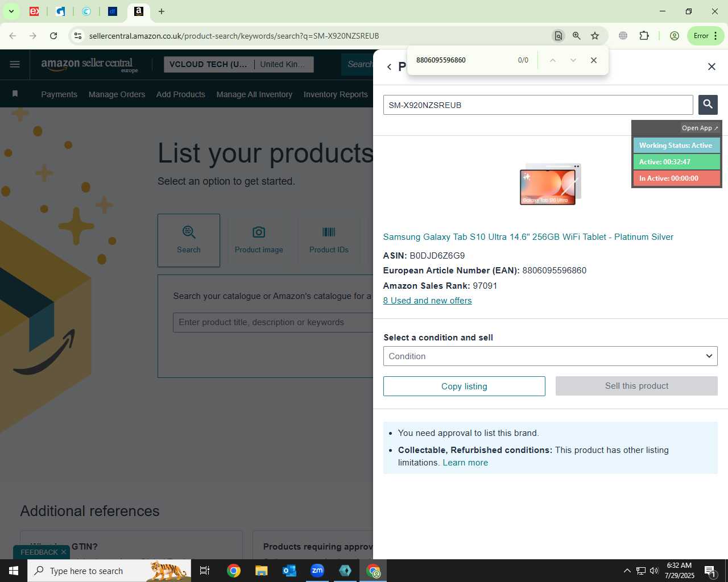Viewport: 728px width, 582px height.
Task: Close the find-in-page bar
Action: click(x=594, y=60)
